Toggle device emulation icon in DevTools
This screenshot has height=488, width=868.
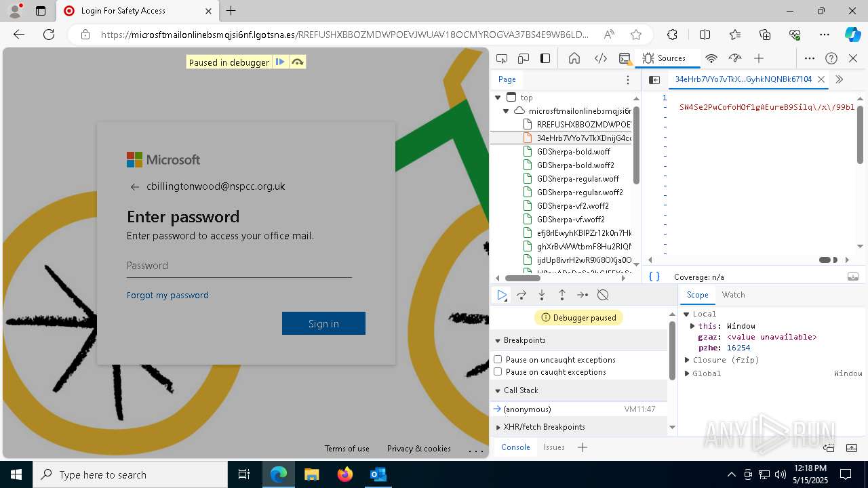[524, 58]
